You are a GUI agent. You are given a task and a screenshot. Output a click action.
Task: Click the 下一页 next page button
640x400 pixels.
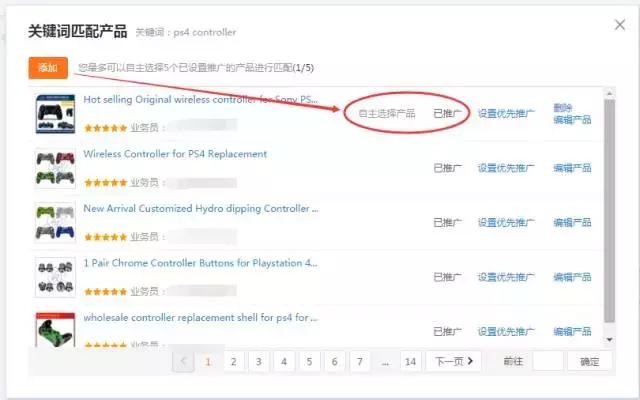[x=453, y=361]
